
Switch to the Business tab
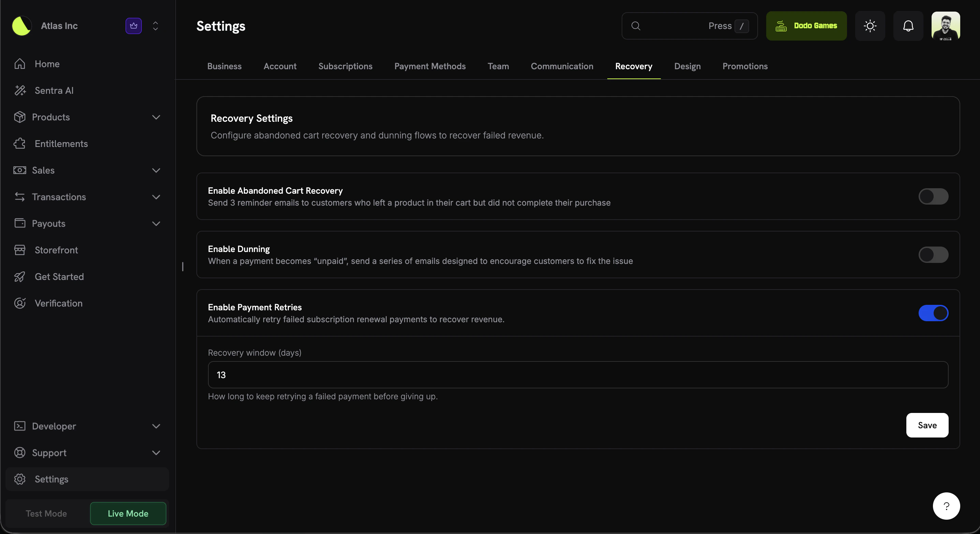[224, 66]
